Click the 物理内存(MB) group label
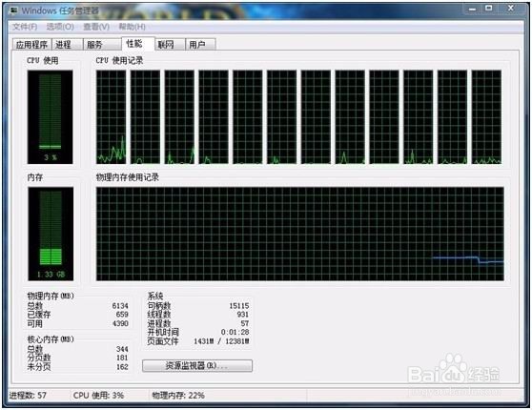Image resolution: width=532 pixels, height=410 pixels. (x=51, y=296)
